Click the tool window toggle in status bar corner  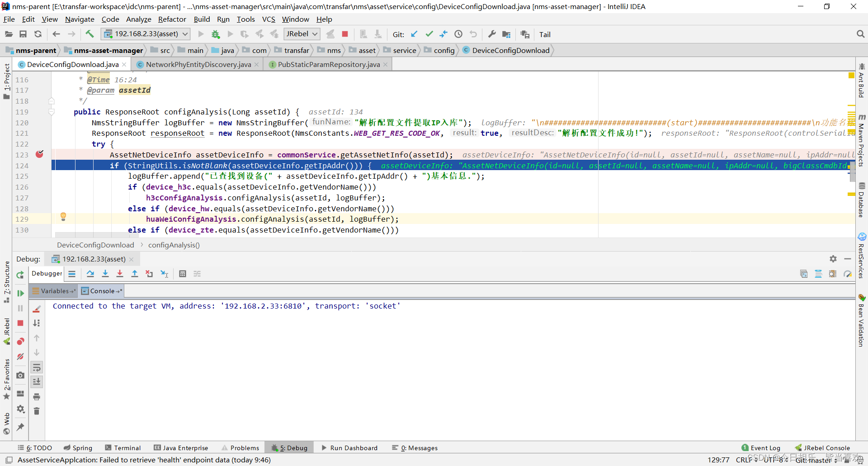[9, 460]
